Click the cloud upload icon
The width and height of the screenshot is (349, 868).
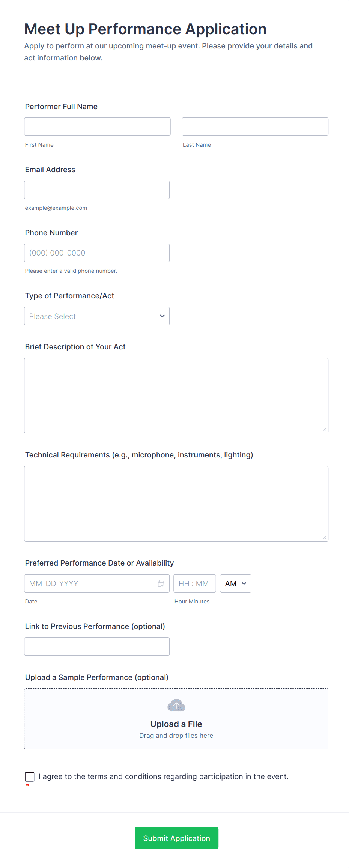176,706
